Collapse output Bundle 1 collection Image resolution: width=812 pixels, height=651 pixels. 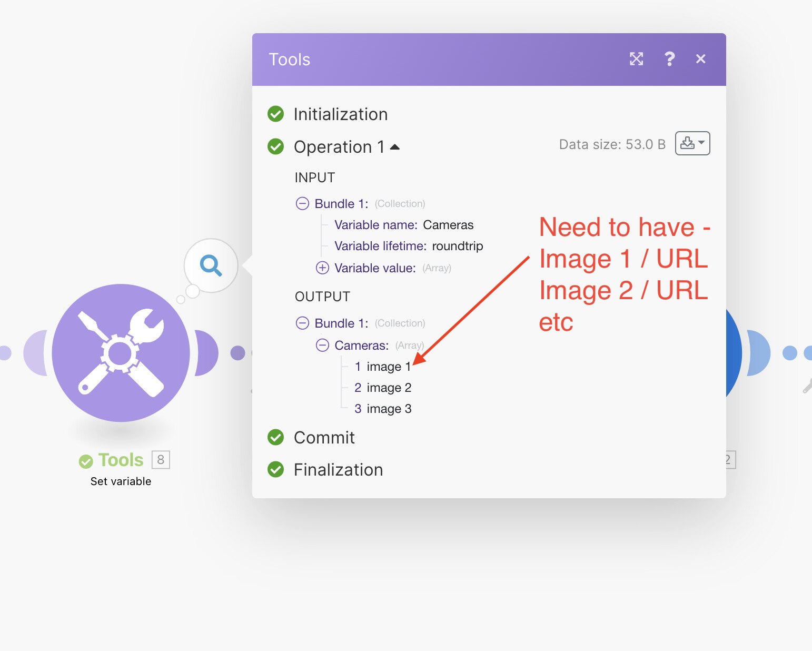pos(302,323)
